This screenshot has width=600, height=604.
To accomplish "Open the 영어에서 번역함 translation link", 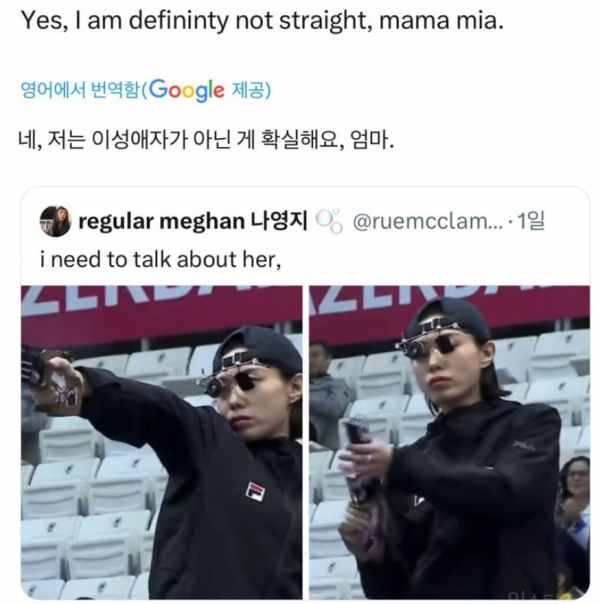I will click(79, 91).
